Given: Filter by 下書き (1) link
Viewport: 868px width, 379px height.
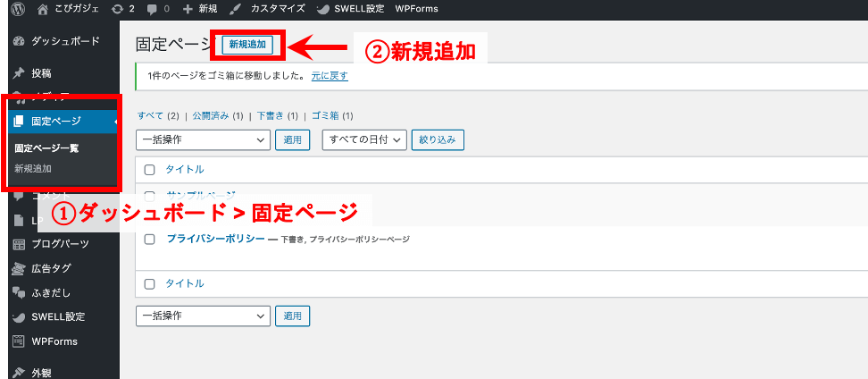Looking at the screenshot, I should (278, 116).
